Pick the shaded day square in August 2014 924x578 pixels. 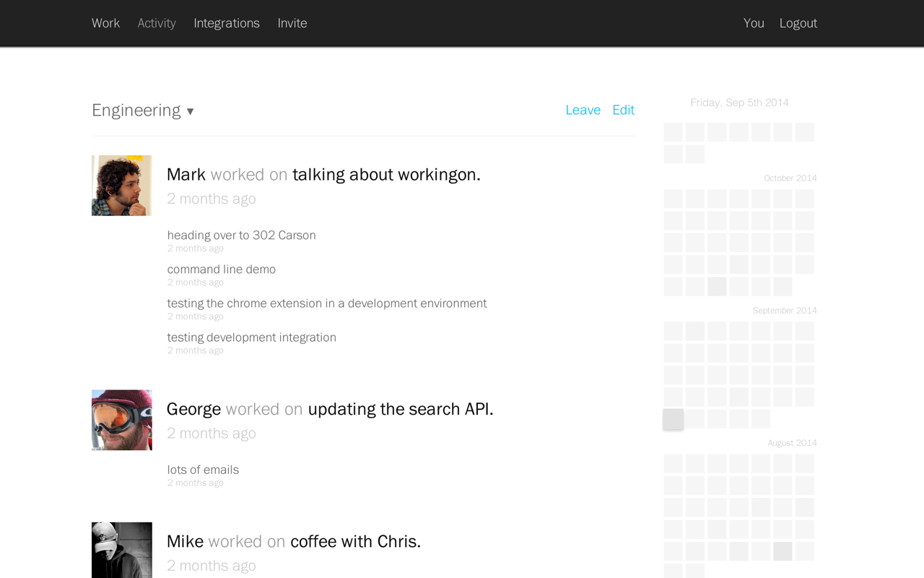click(x=783, y=551)
